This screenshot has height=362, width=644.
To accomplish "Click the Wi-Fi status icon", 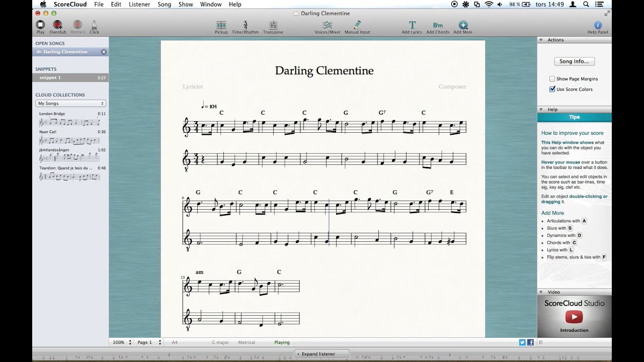I will pos(489,5).
